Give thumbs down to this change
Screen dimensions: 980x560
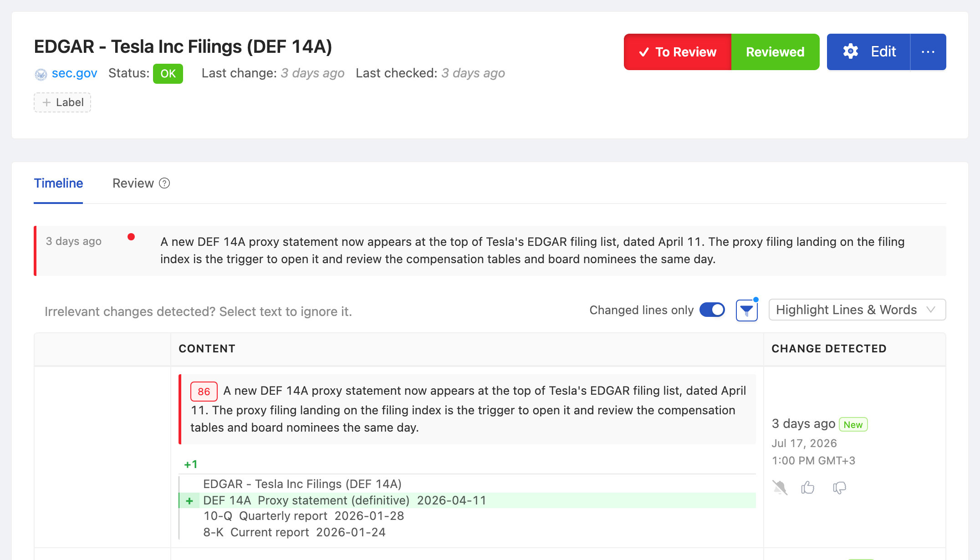point(839,488)
